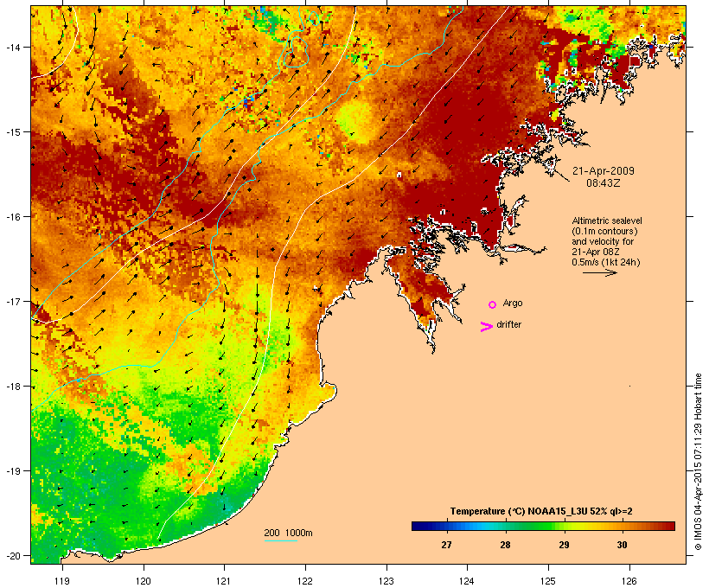Click the color bar value 27
Viewport: 709px width, 588px height.
pyautogui.click(x=446, y=545)
